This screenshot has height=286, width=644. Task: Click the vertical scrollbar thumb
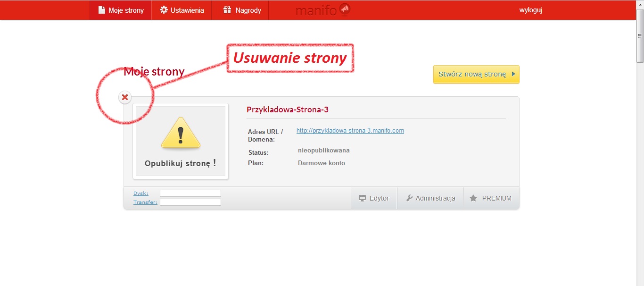click(640, 45)
